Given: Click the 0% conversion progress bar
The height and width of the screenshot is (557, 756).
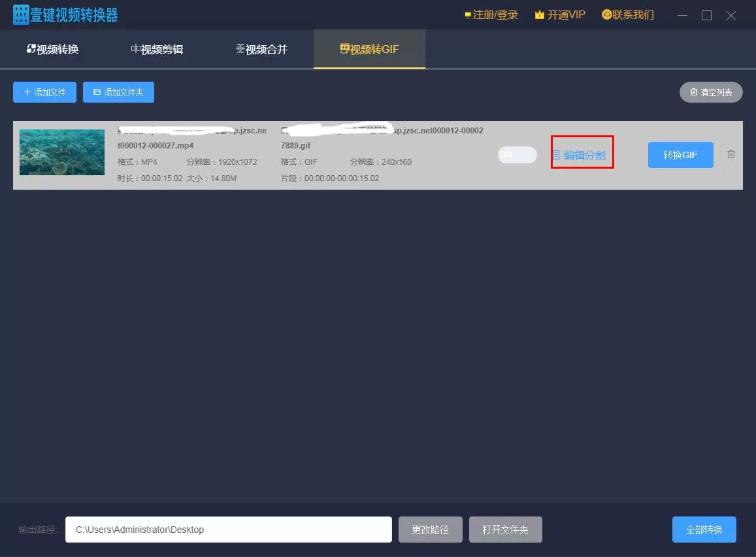Looking at the screenshot, I should tap(518, 155).
